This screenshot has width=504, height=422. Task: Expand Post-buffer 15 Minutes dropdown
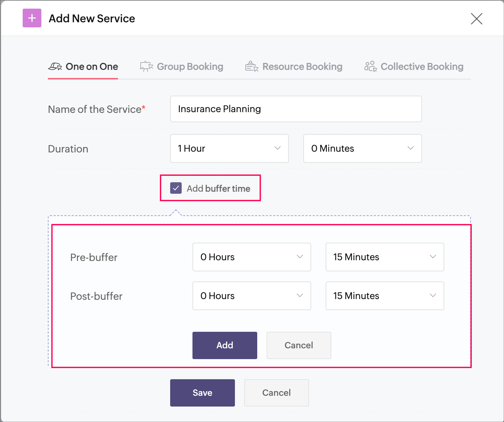tap(385, 296)
